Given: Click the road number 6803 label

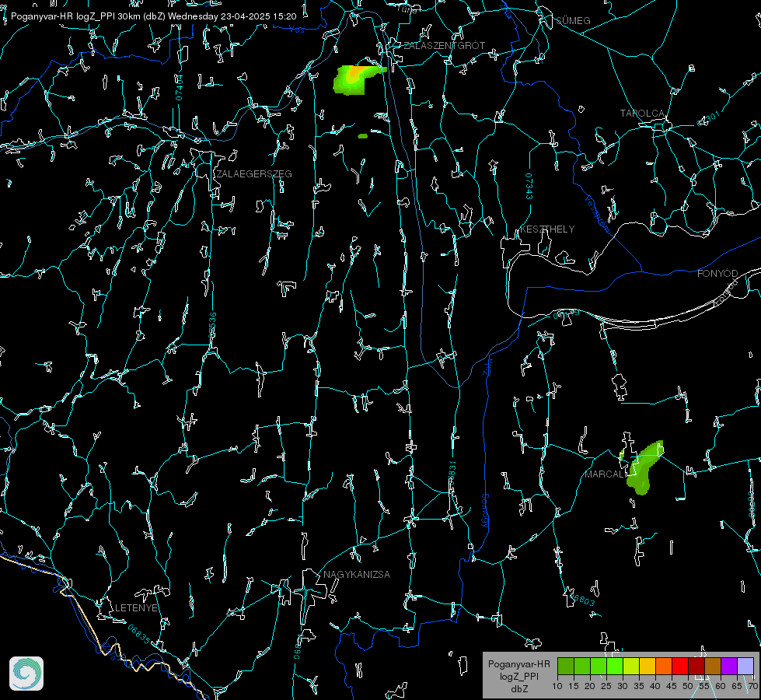Looking at the screenshot, I should point(581,598).
